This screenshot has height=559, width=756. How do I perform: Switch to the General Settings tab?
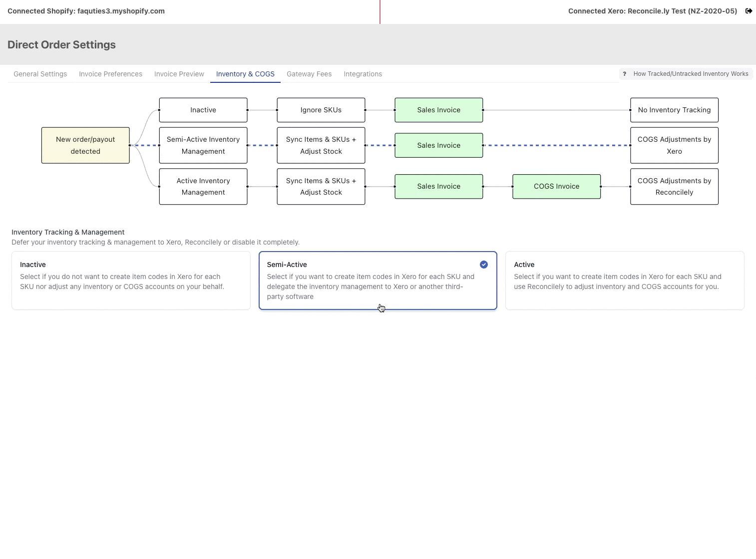tap(40, 74)
